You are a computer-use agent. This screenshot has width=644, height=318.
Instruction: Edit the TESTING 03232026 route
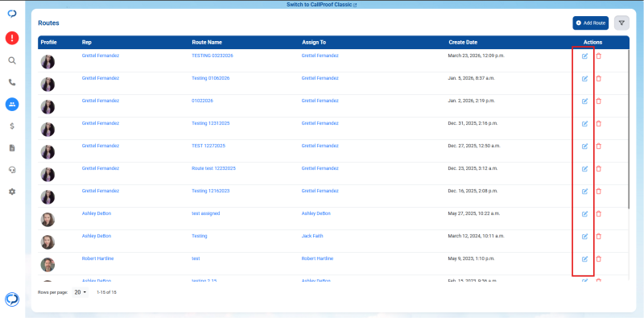click(x=585, y=56)
